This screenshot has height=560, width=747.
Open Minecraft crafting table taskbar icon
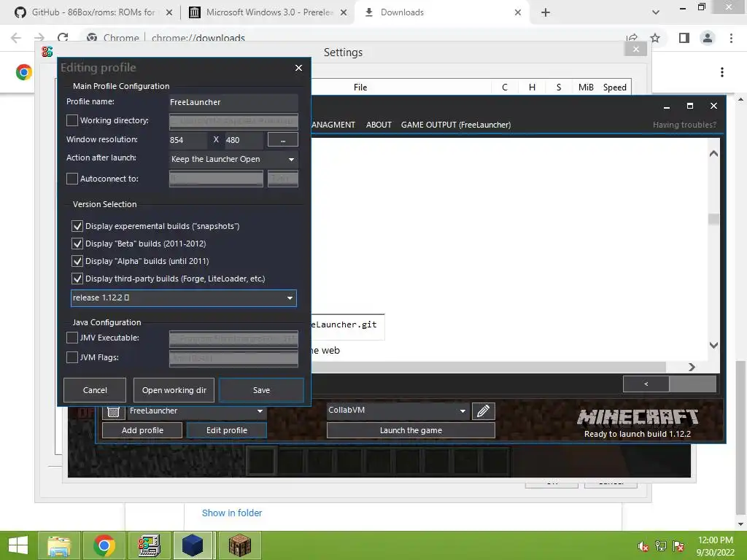[239, 545]
